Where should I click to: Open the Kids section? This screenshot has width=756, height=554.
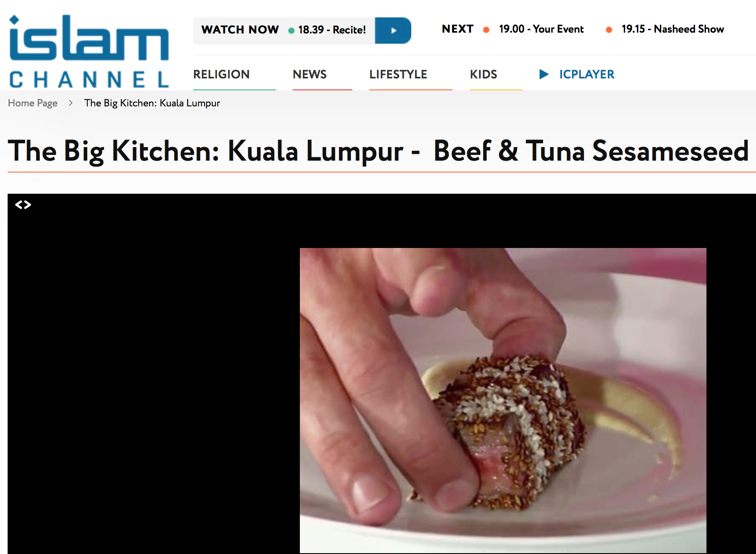[483, 75]
